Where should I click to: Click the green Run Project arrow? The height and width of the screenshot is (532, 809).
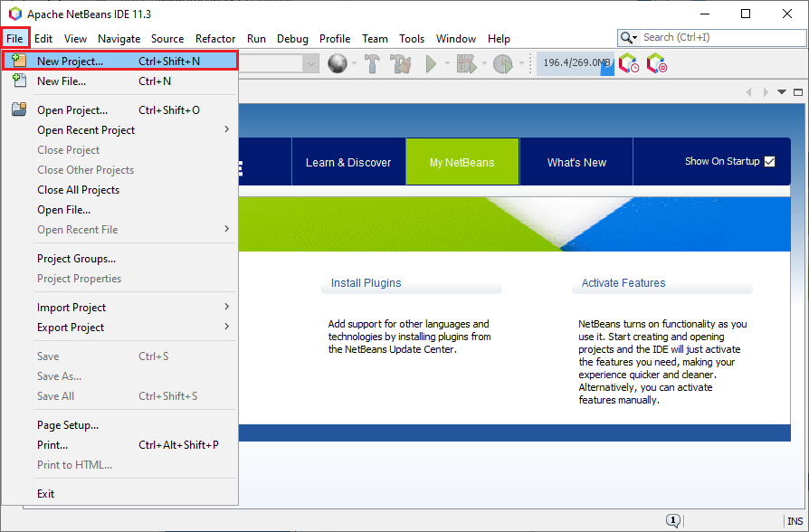(x=432, y=63)
